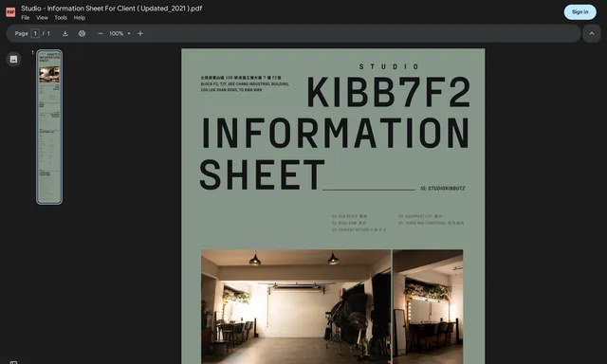607x364 pixels.
Task: Print the document using printer icon
Action: click(x=82, y=34)
